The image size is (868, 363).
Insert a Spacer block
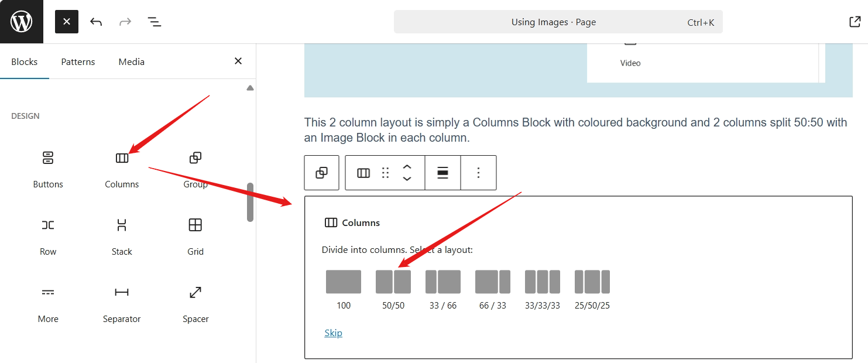[195, 304]
